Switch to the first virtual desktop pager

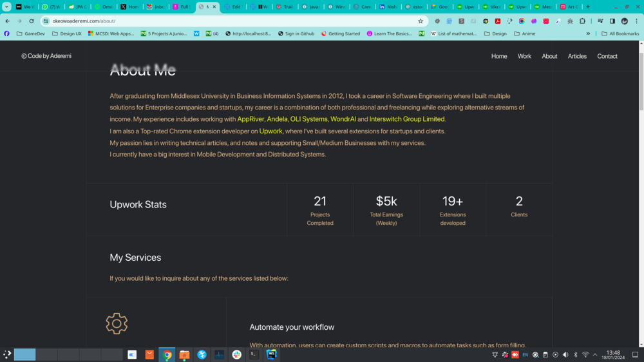pyautogui.click(x=24, y=354)
